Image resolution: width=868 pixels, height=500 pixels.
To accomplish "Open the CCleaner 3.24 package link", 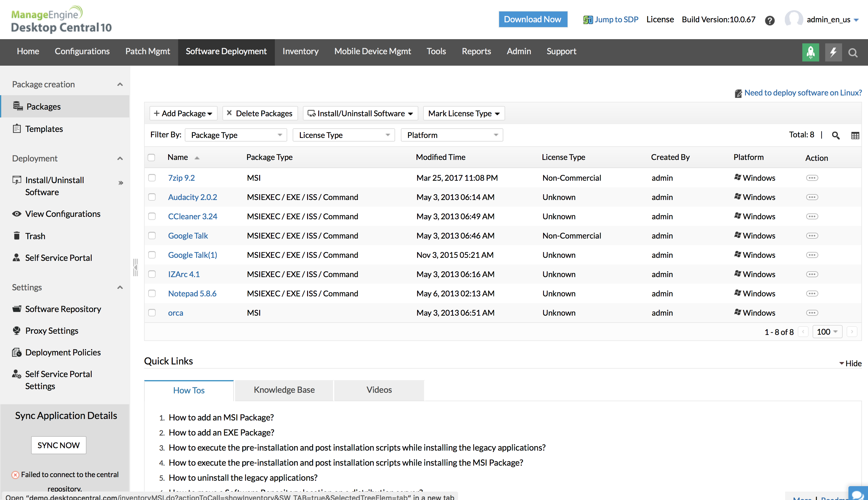I will point(192,216).
